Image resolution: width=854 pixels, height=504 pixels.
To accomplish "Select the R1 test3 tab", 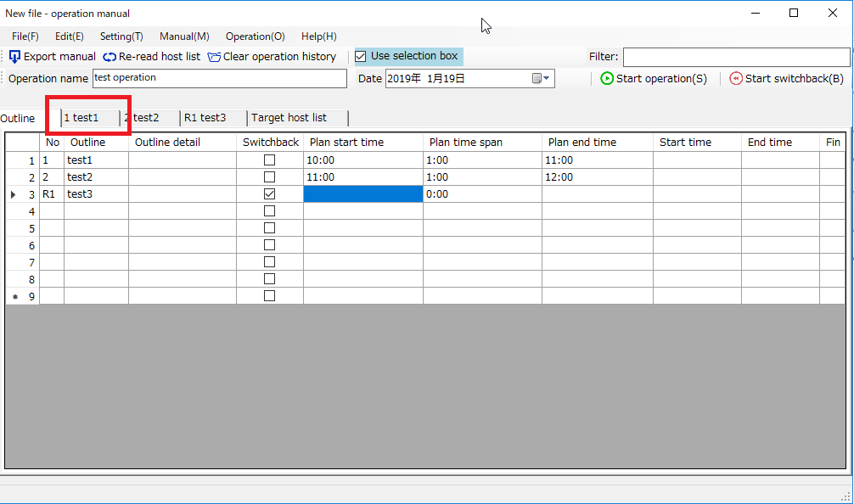I will pyautogui.click(x=205, y=118).
